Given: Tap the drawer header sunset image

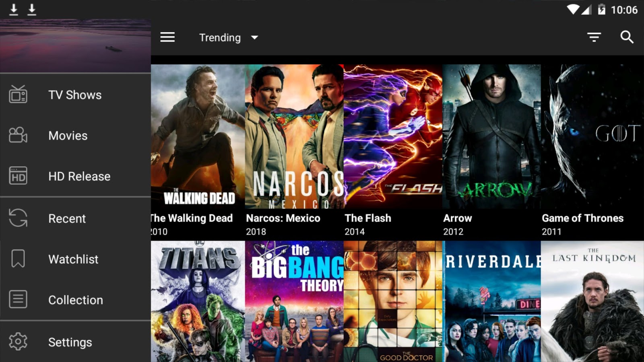Looking at the screenshot, I should tap(75, 46).
